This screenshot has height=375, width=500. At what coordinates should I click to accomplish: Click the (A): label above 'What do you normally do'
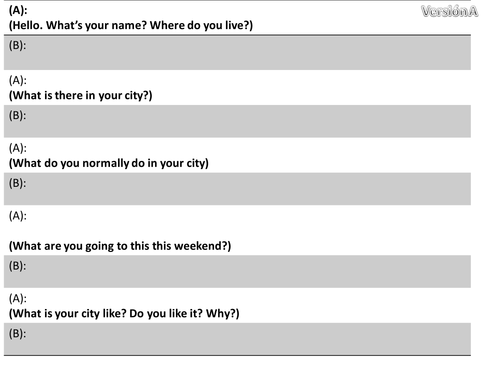pos(18,148)
